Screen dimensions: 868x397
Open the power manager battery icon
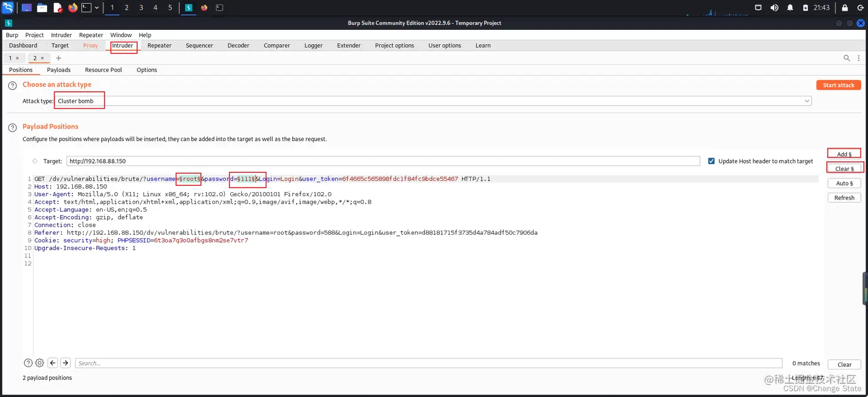806,7
